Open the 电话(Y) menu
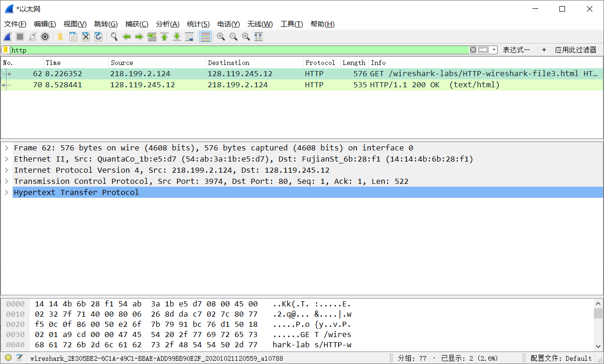Viewport: 604px width, 364px height. [228, 24]
